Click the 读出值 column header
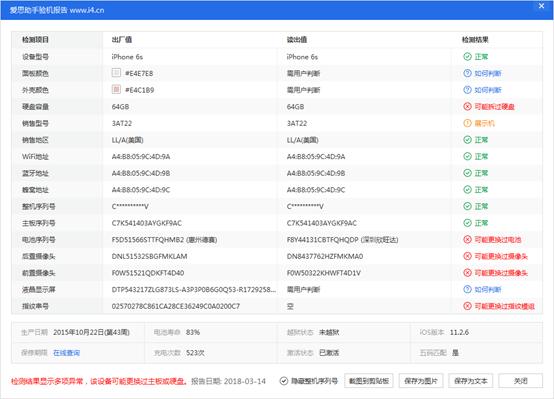This screenshot has width=554, height=399. 297,40
